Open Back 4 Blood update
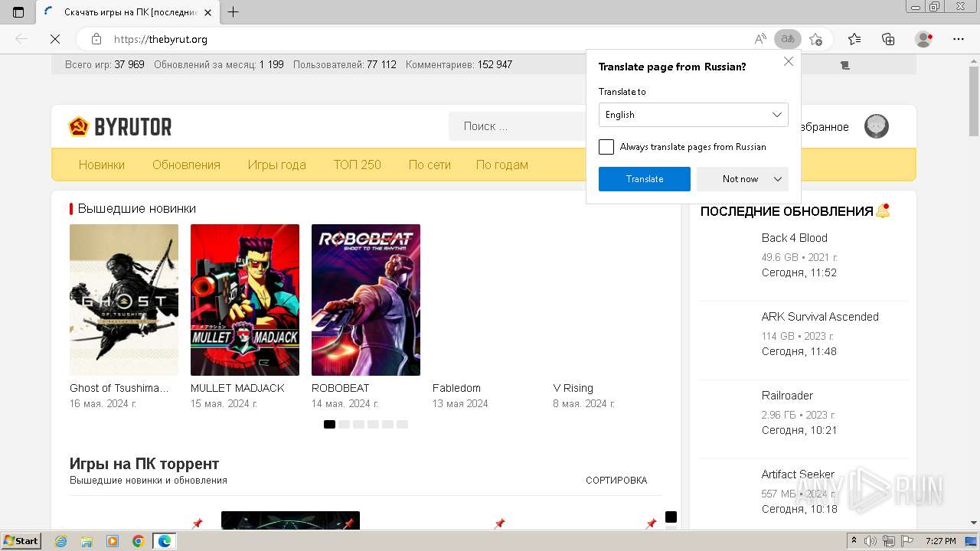The width and height of the screenshot is (980, 551). 795,238
